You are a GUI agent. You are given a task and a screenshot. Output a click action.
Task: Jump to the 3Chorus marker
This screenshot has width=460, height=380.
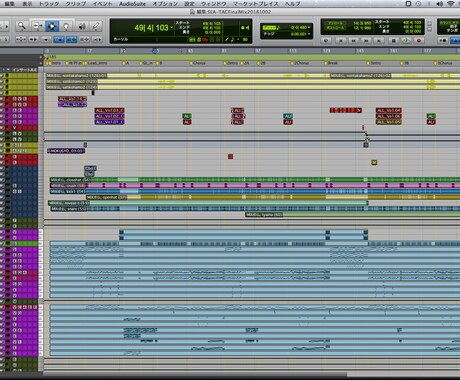click(443, 63)
